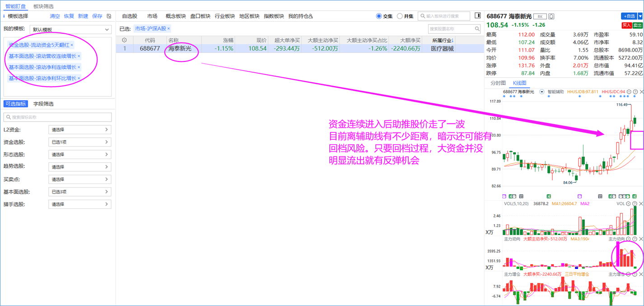Expand the 趋势选股 selector
This screenshot has height=306, width=644.
pyautogui.click(x=80, y=167)
